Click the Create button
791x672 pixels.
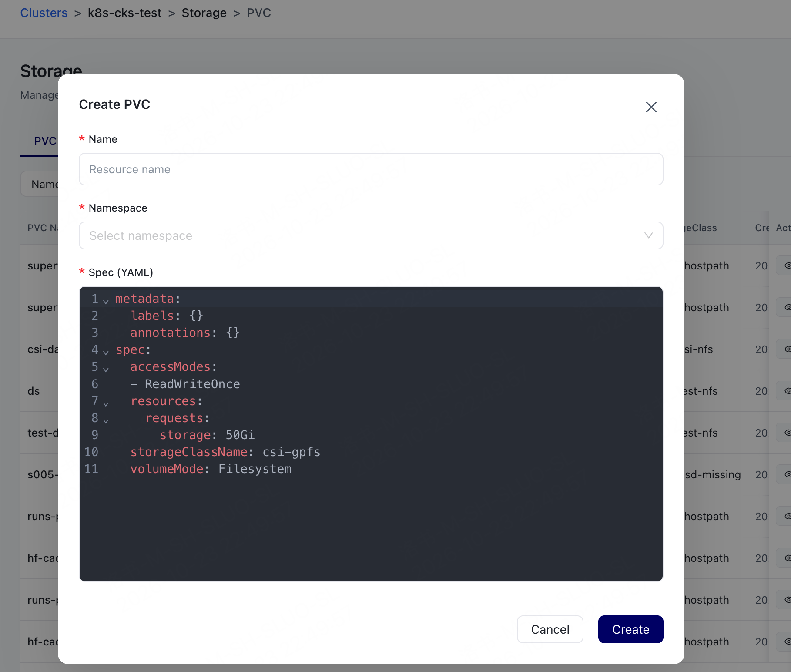tap(630, 629)
